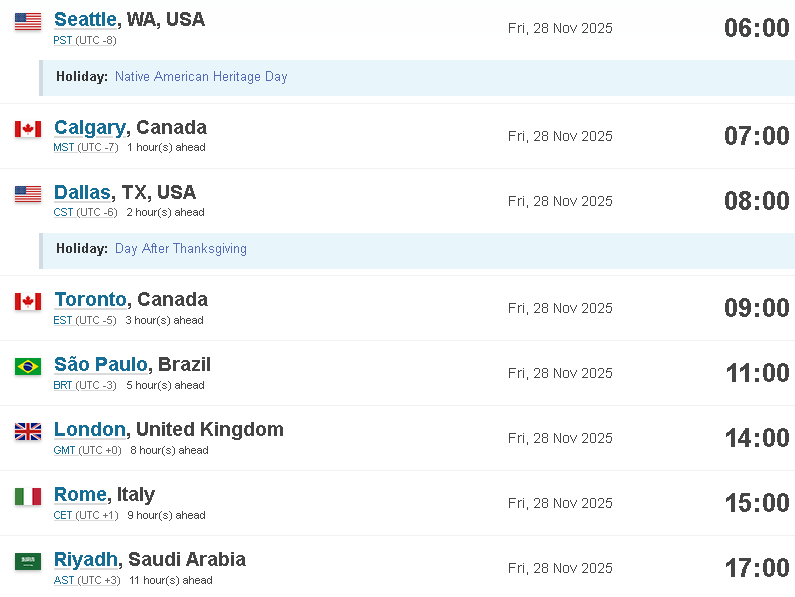
Task: Click the United Kingdom flag beside London
Action: coord(28,432)
